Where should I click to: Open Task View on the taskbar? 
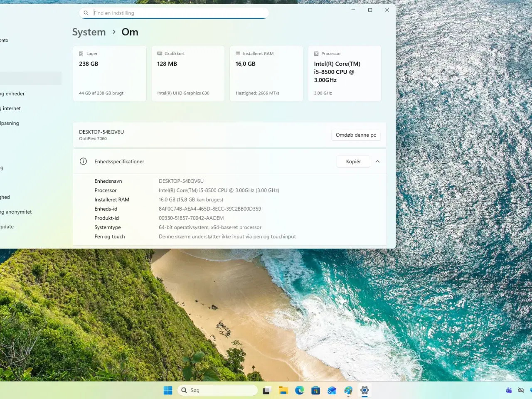tap(266, 390)
